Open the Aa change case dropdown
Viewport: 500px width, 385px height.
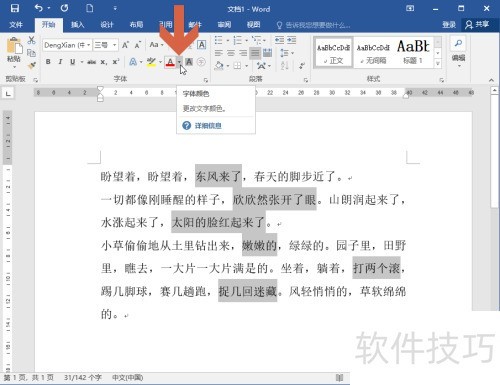click(x=156, y=45)
